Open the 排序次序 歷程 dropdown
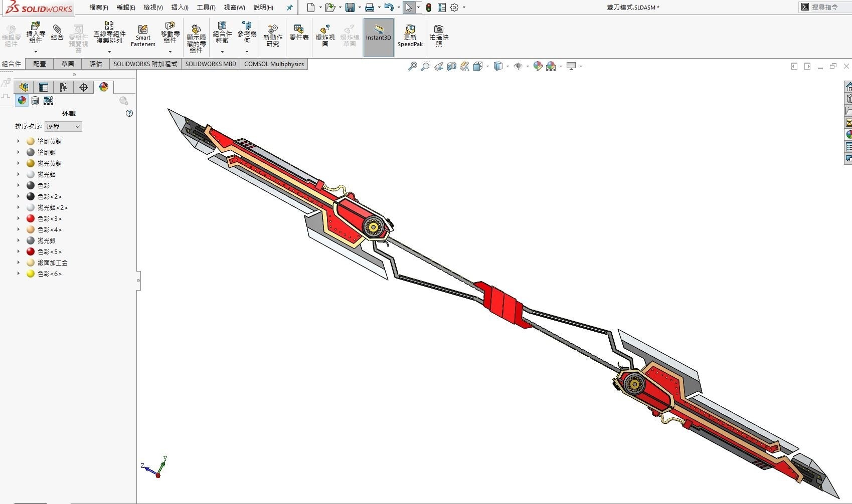 (63, 126)
